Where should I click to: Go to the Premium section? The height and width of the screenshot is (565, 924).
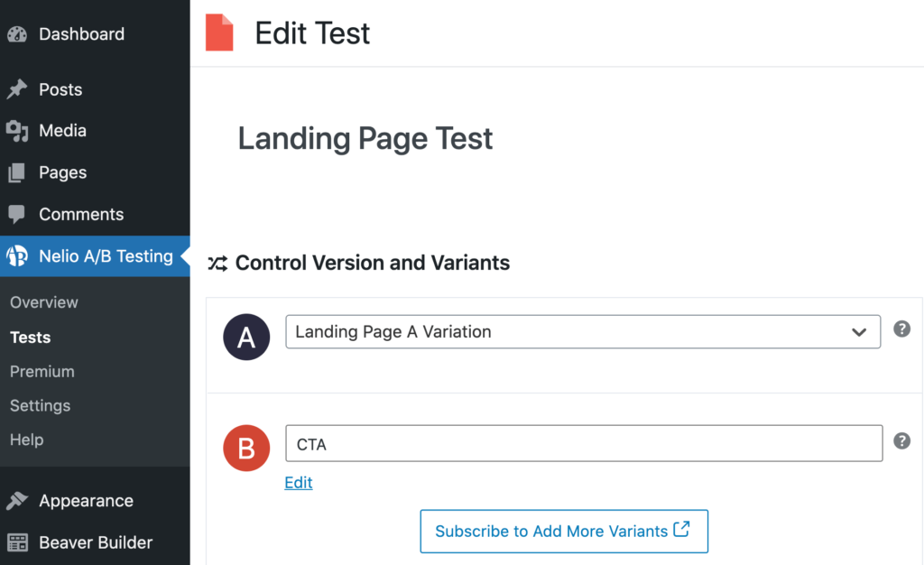coord(40,371)
